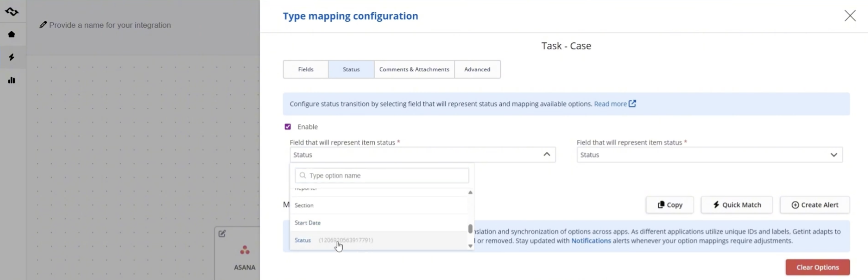Click the dropdown list scrollbar thumb

coord(470,229)
